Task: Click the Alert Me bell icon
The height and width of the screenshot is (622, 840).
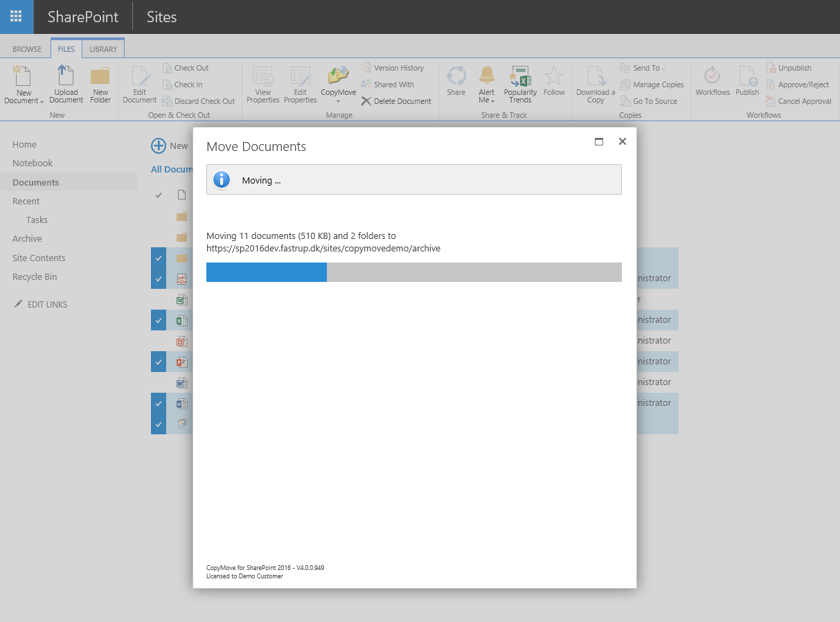Action: tap(487, 75)
